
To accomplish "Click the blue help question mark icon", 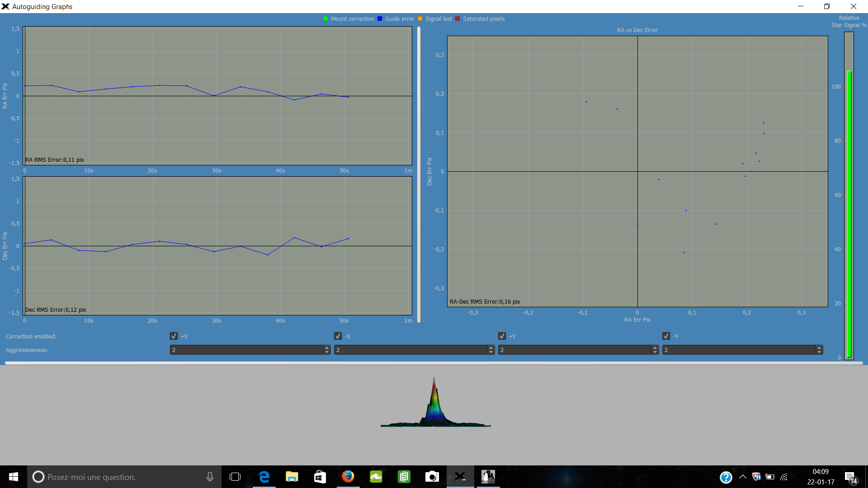I will click(x=726, y=477).
